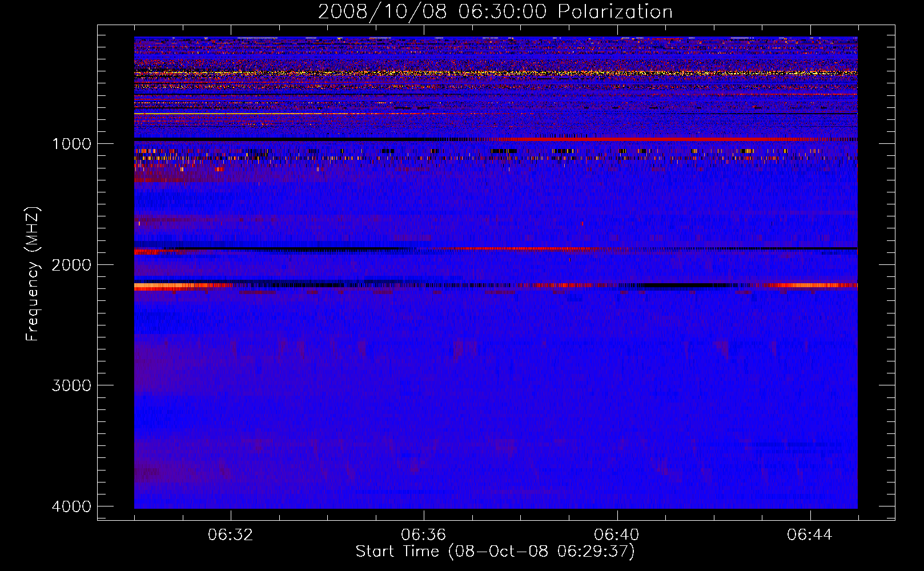The width and height of the screenshot is (924, 571).
Task: Click the plot title '2008/10/08 06:30:00 Polarization'
Action: 495,12
